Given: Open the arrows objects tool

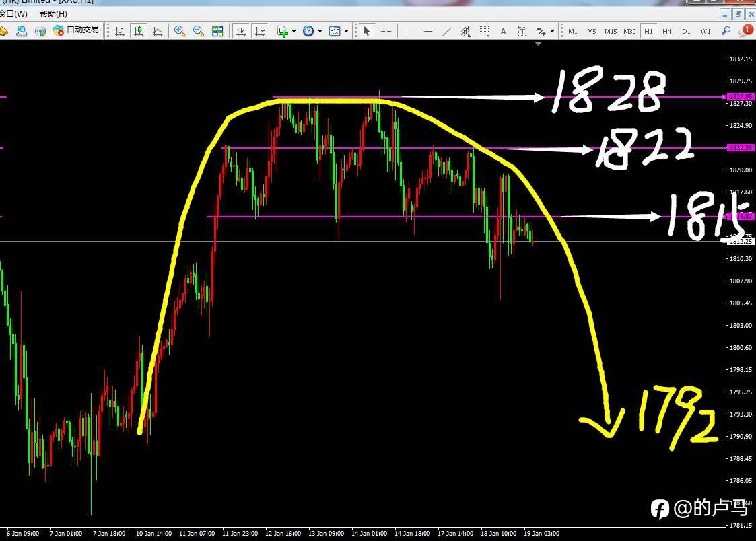Looking at the screenshot, I should 541,32.
